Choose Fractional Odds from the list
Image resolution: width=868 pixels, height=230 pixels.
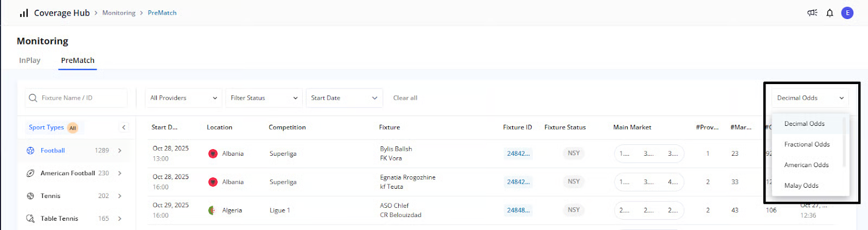click(x=807, y=144)
